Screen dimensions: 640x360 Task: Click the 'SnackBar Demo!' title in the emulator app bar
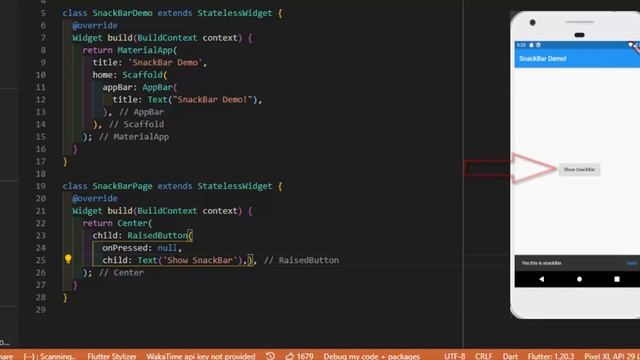tap(542, 59)
